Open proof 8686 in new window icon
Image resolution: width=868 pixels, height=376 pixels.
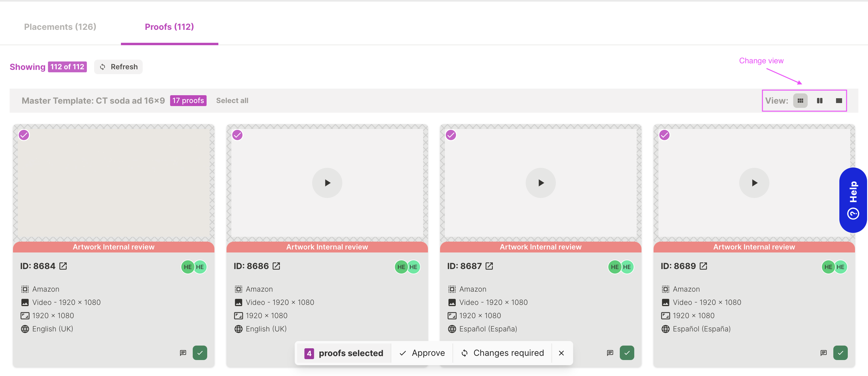coord(276,266)
